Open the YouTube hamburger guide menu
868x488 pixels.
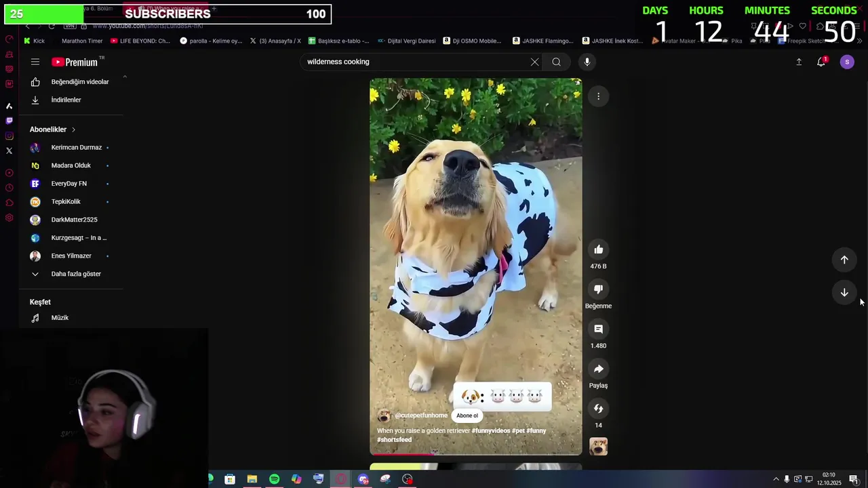tap(35, 62)
